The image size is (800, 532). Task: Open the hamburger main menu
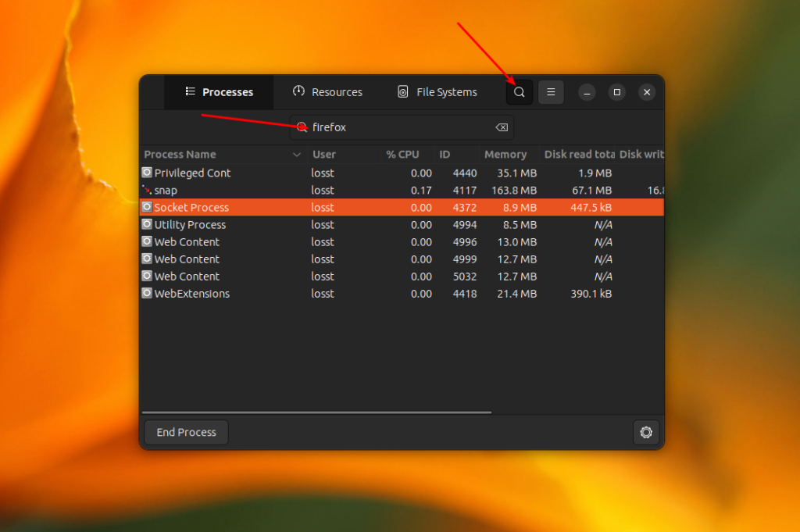pos(551,92)
